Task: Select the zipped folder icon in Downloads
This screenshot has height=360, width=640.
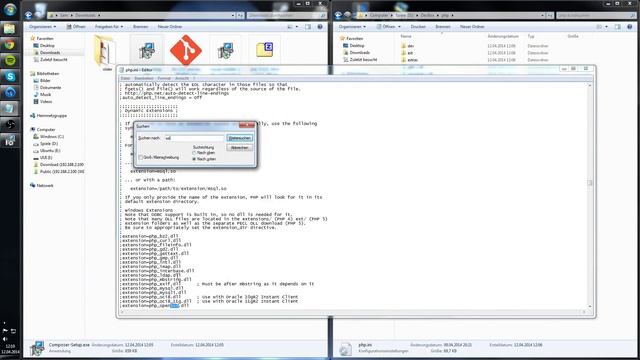Action: (264, 50)
